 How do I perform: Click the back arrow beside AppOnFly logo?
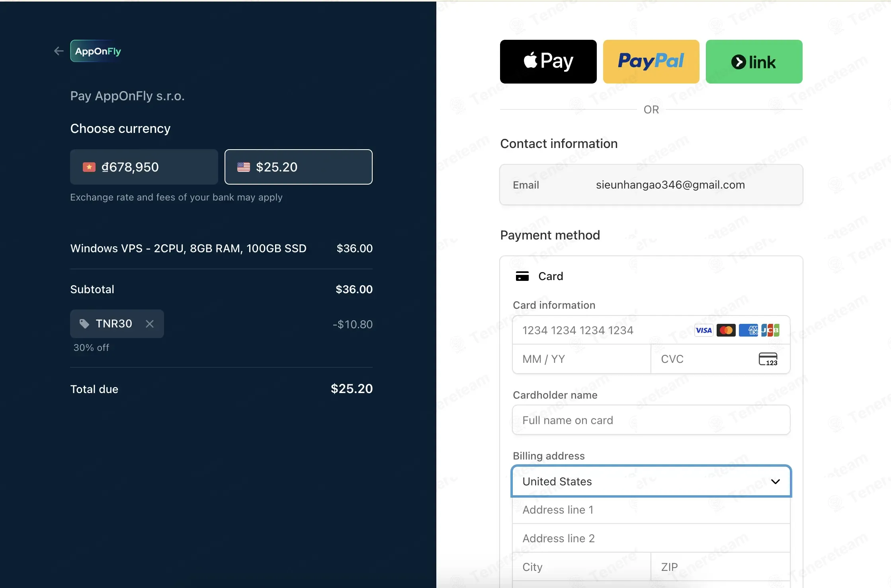coord(59,51)
